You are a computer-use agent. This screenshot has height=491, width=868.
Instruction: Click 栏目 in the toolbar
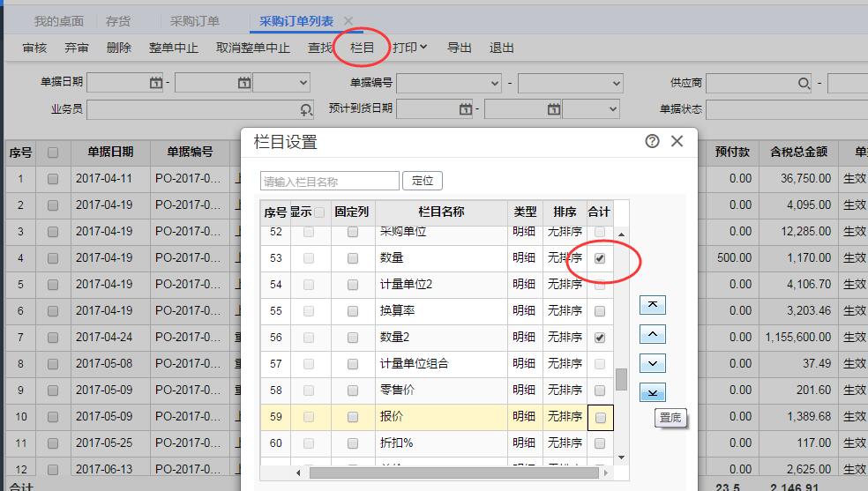click(x=363, y=48)
